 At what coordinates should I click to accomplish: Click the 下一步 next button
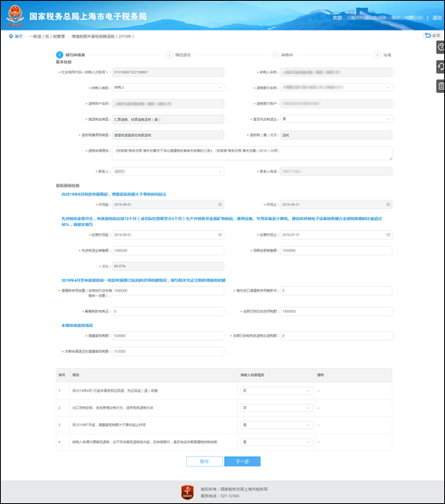(x=242, y=462)
